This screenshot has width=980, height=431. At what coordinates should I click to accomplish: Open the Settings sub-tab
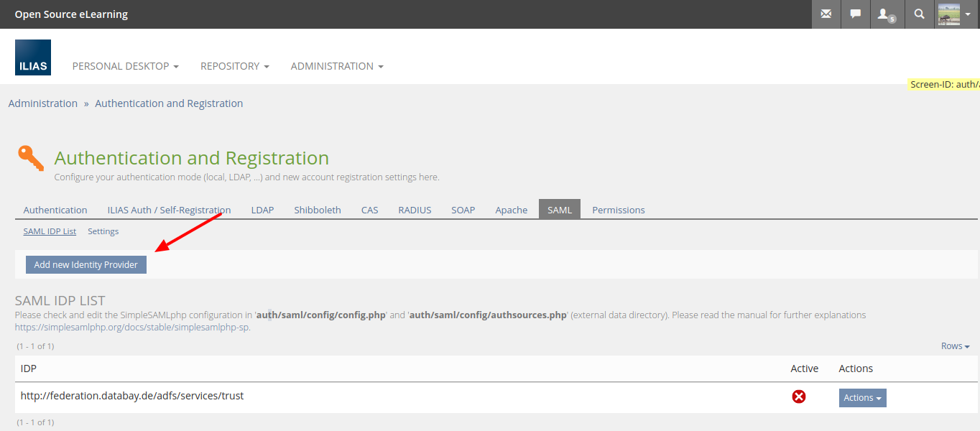pos(103,231)
